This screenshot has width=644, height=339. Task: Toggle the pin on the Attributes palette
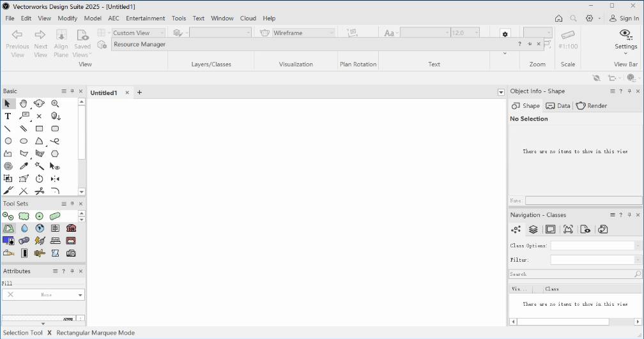72,271
